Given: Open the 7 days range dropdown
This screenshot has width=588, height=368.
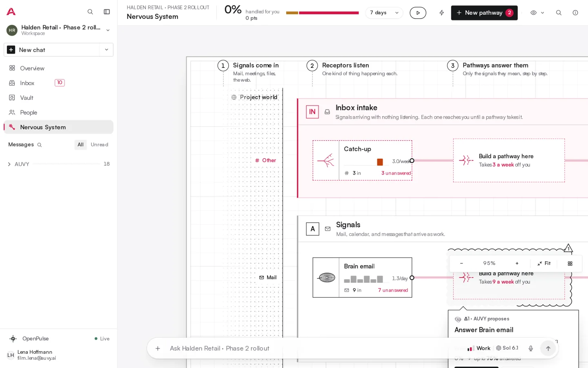Looking at the screenshot, I should point(384,13).
